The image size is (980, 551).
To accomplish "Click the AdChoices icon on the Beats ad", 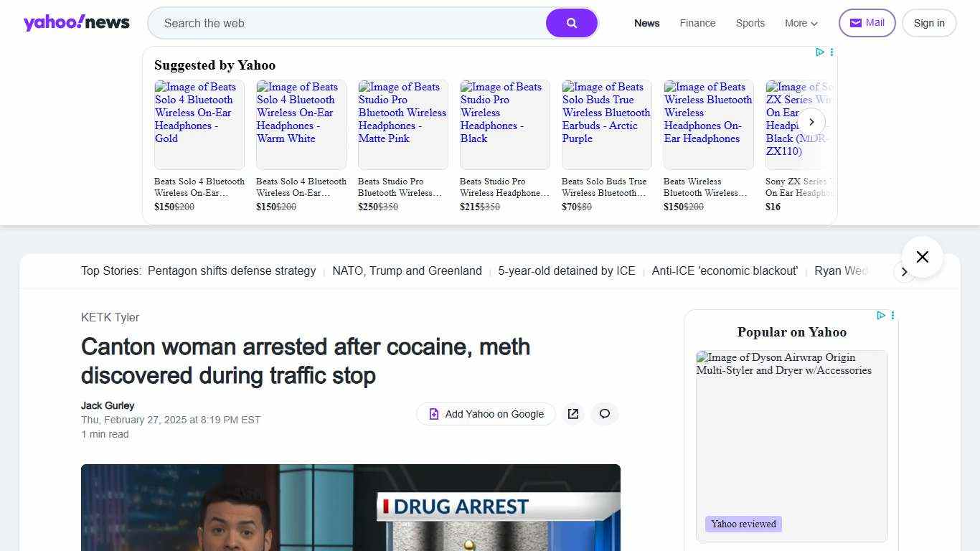I will [820, 52].
